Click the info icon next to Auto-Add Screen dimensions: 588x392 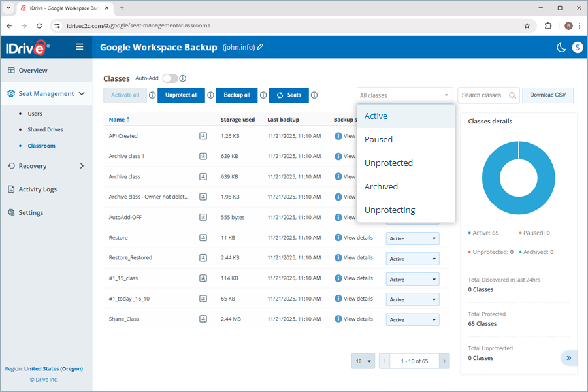click(183, 78)
